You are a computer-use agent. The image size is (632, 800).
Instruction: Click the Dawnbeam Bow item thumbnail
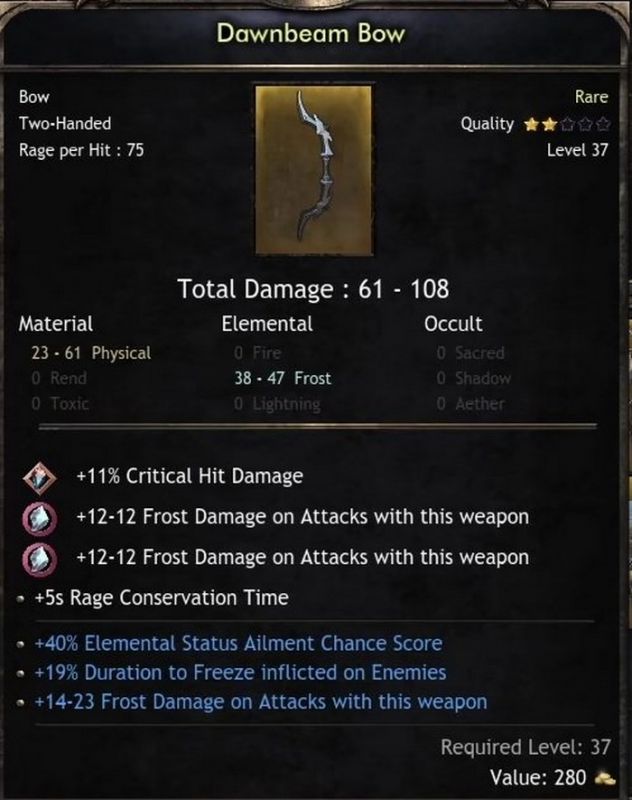pos(314,170)
